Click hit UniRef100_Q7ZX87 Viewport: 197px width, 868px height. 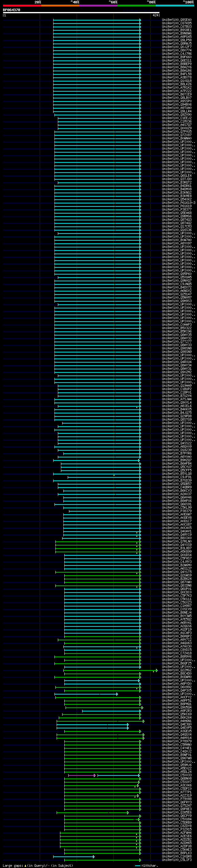177,135
